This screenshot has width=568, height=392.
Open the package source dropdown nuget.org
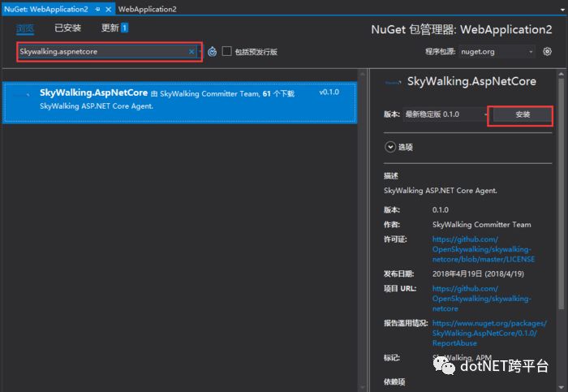pos(497,51)
